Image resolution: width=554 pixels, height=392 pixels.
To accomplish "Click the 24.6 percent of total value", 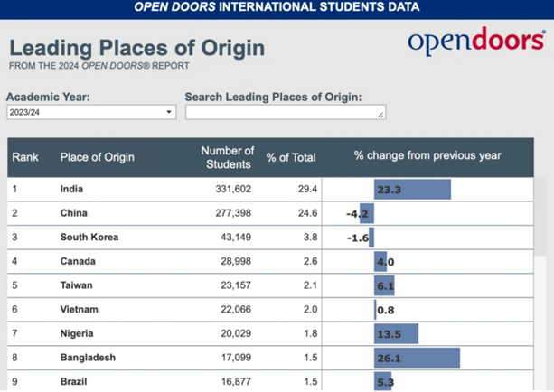I will coord(307,213).
